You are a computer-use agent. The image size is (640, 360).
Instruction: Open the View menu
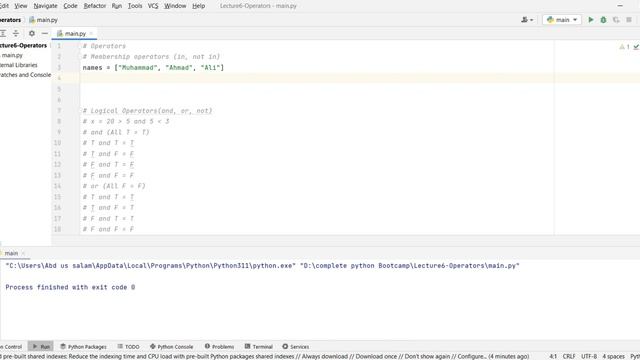(20, 6)
